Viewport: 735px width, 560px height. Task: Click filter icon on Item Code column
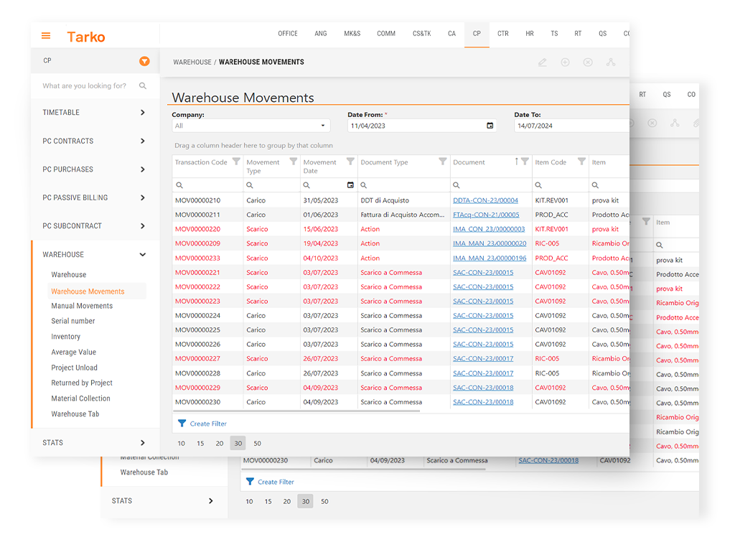pos(581,162)
